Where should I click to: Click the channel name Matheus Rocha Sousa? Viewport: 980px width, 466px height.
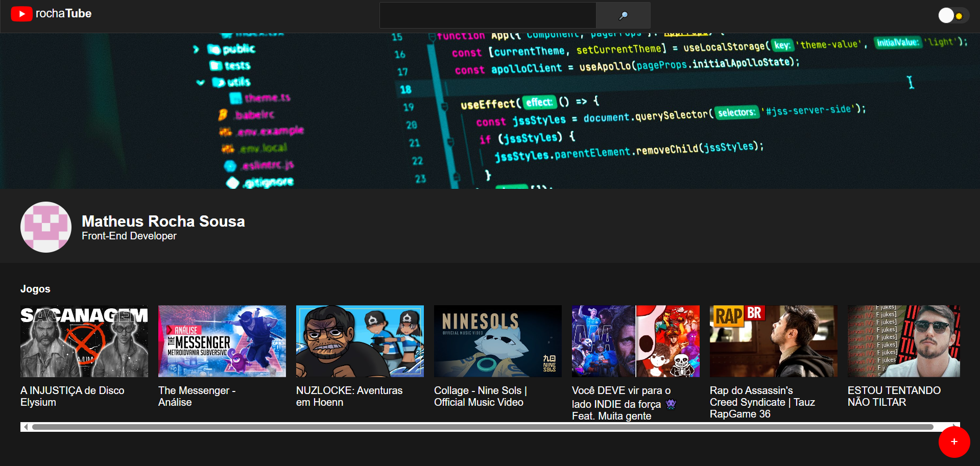[163, 222]
